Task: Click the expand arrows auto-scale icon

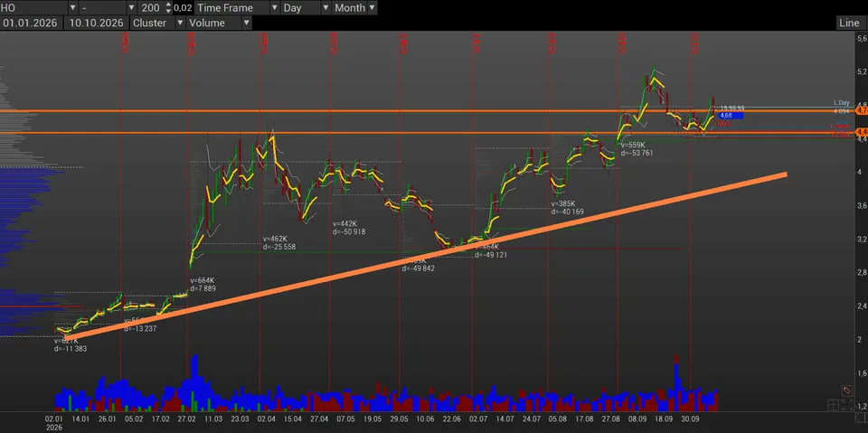Action: tap(846, 405)
